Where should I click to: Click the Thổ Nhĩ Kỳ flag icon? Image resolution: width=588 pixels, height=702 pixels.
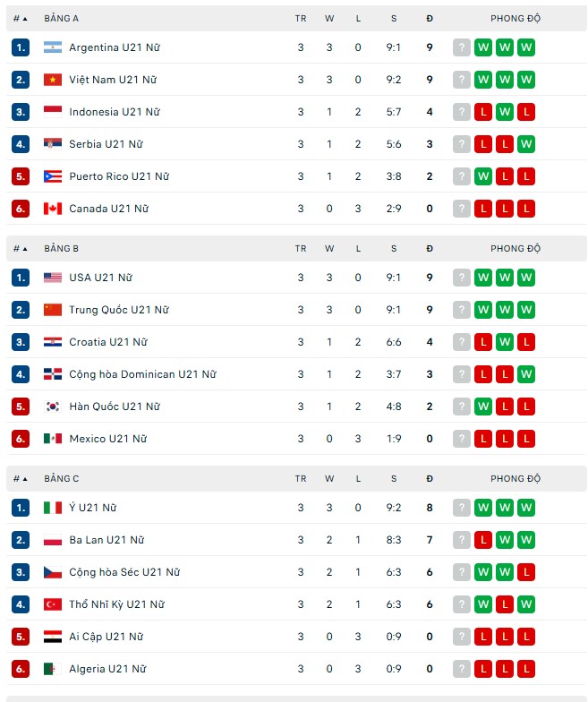click(52, 604)
